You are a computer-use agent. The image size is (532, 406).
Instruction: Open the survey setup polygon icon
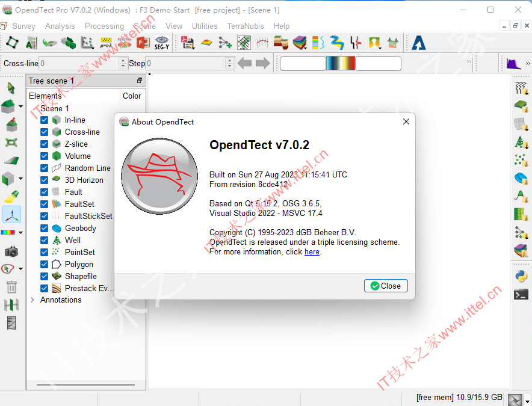(12, 43)
